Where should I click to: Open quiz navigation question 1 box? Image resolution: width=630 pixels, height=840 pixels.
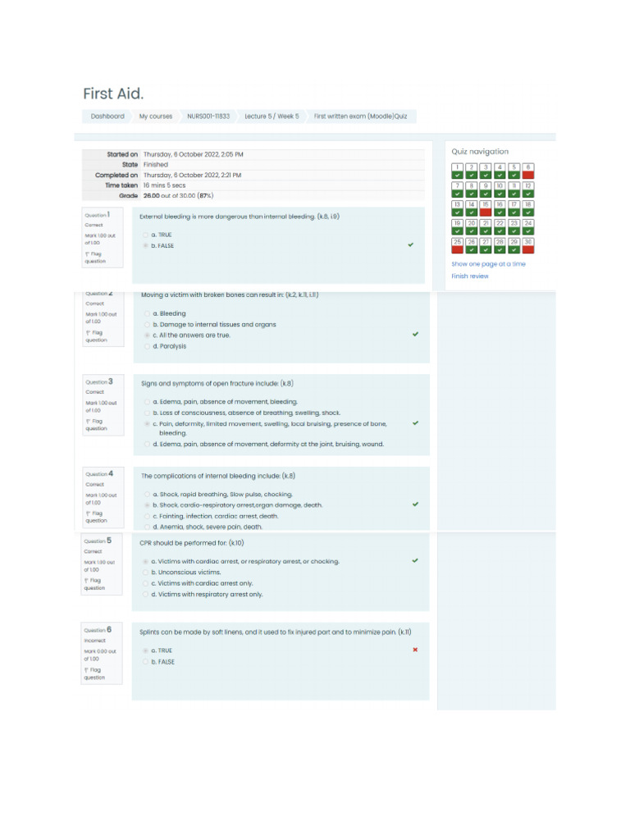(457, 171)
